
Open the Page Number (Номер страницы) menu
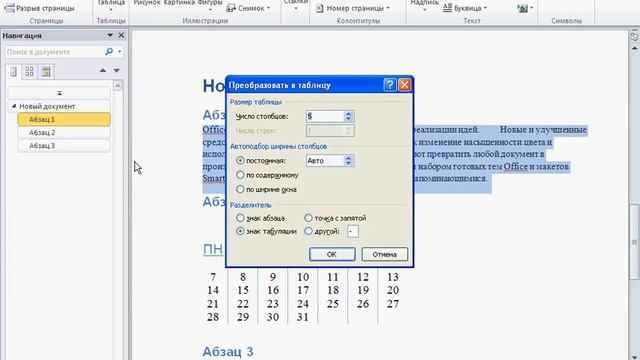coord(353,8)
